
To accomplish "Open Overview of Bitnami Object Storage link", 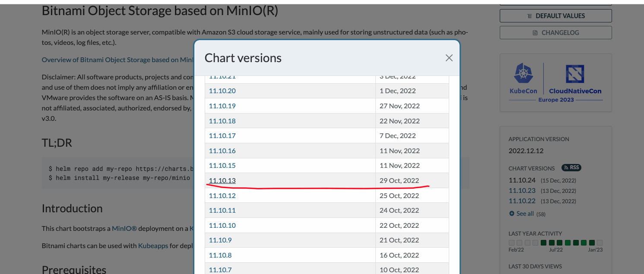I will coord(117,60).
